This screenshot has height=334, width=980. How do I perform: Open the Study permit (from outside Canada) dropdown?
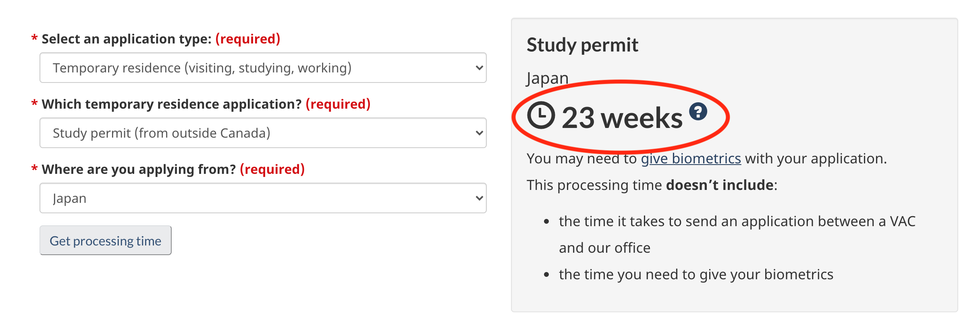(x=263, y=133)
